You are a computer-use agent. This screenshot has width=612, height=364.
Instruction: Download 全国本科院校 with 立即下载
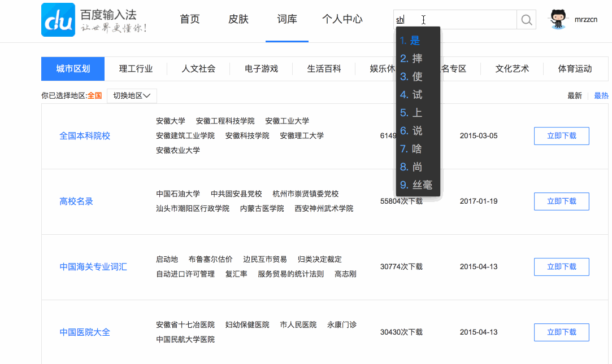(561, 136)
